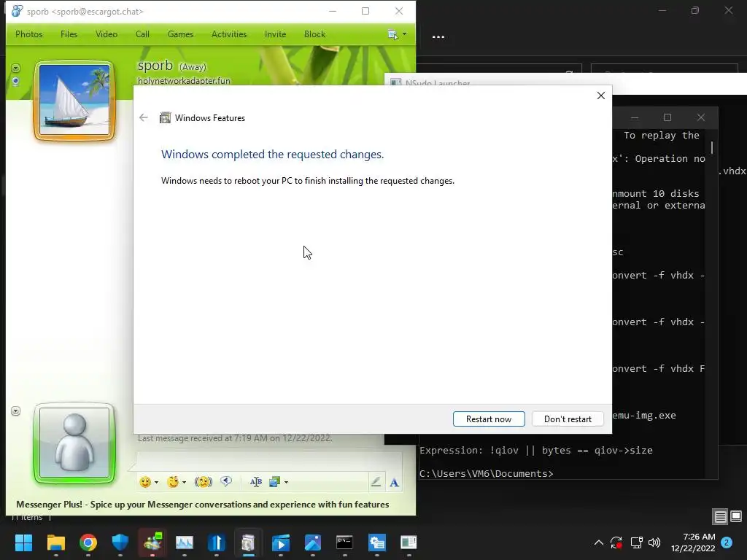
Task: Click the command prompt scrollbar thumb
Action: point(712,147)
